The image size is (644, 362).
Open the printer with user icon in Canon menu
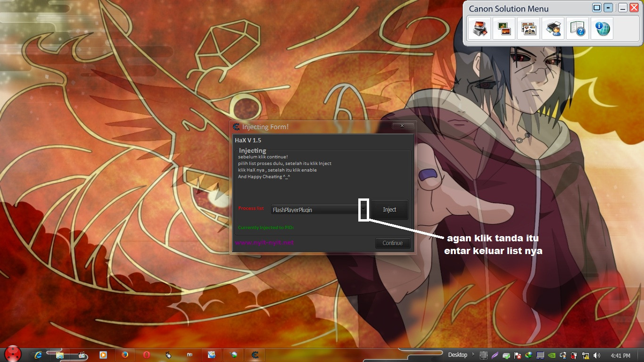(553, 29)
